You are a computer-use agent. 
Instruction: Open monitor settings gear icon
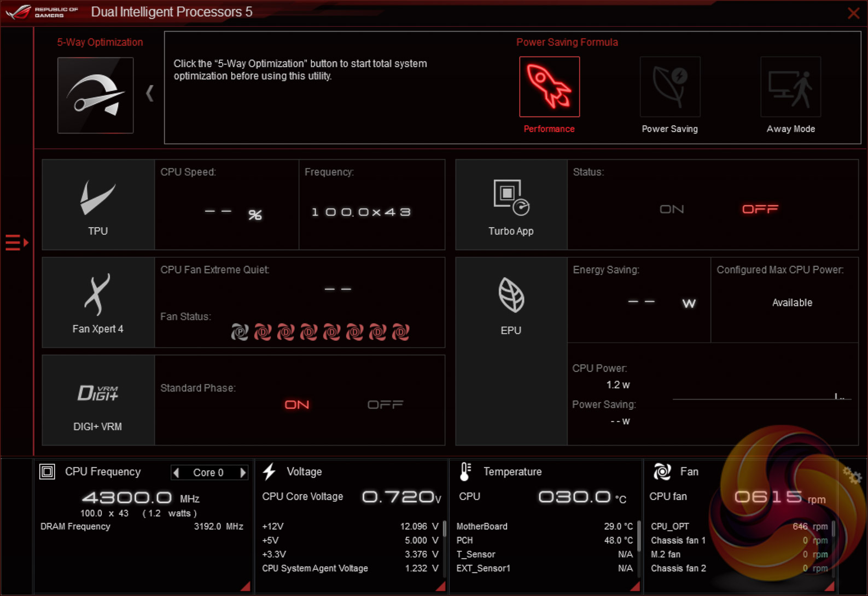852,475
